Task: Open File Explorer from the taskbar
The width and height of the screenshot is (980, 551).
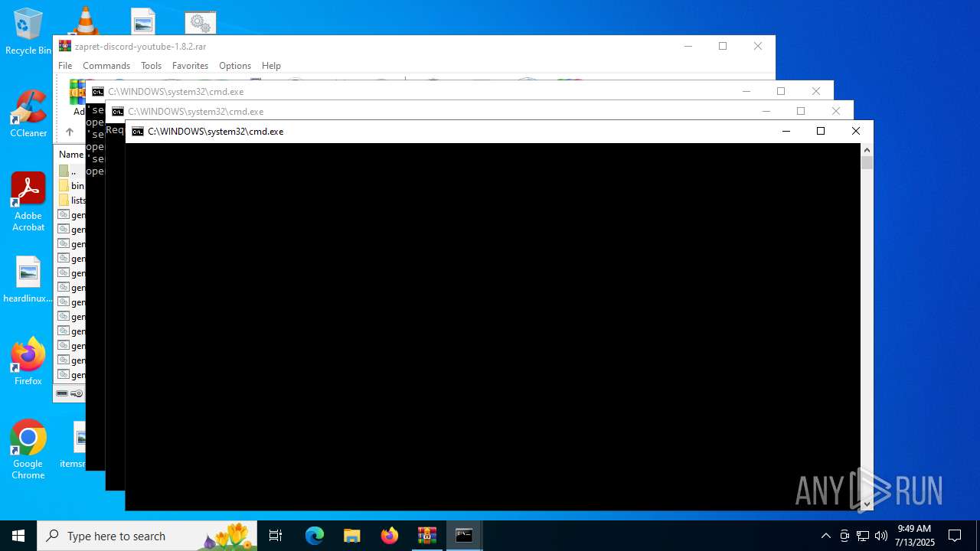Action: [x=352, y=536]
